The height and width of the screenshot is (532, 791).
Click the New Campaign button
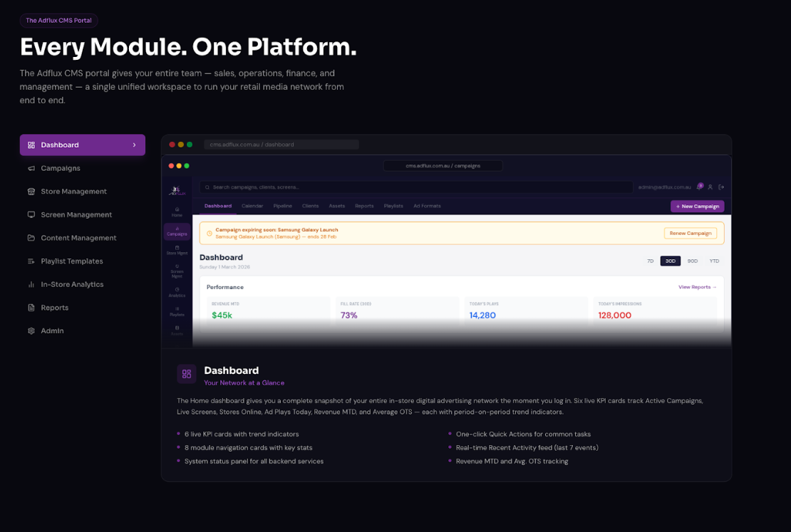pyautogui.click(x=697, y=207)
